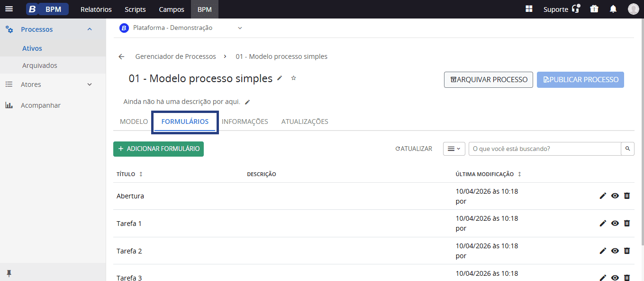Click the Acompanhar chart icon
Viewport: 644px width, 281px height.
9,105
